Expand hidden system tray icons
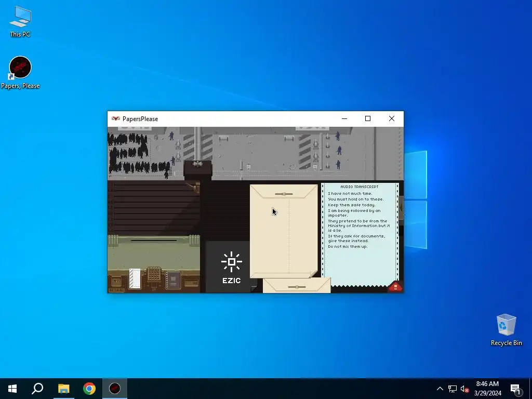Viewport: 532px width, 399px height. click(440, 389)
